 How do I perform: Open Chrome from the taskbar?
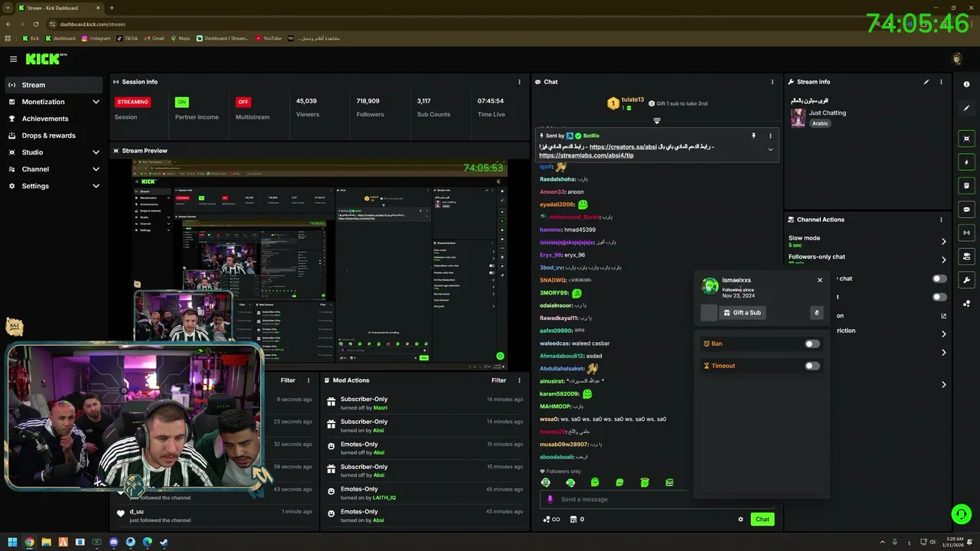tap(29, 543)
